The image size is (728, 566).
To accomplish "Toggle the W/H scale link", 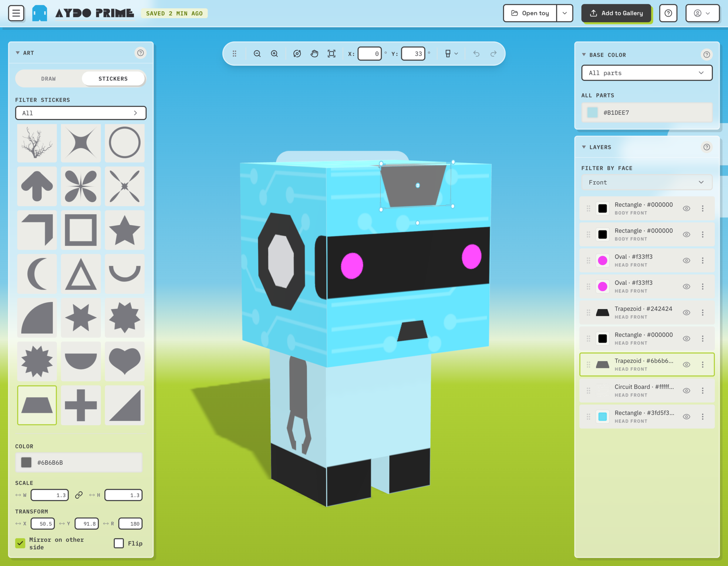I will click(79, 495).
